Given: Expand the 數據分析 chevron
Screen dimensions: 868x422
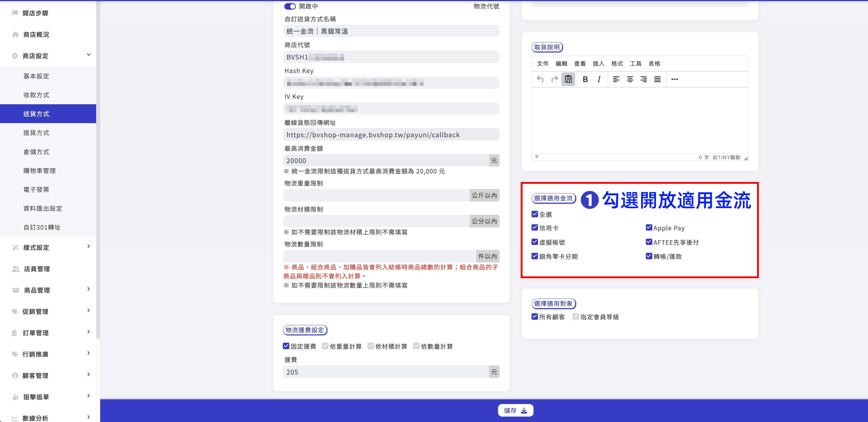Looking at the screenshot, I should pos(89,417).
